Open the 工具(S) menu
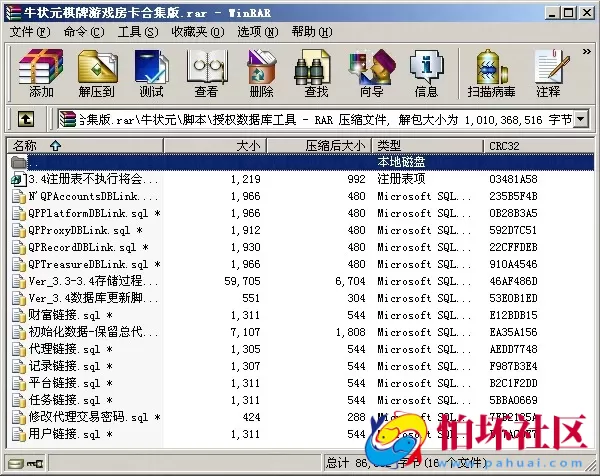Screen dimensions: 600x476 tap(138, 32)
